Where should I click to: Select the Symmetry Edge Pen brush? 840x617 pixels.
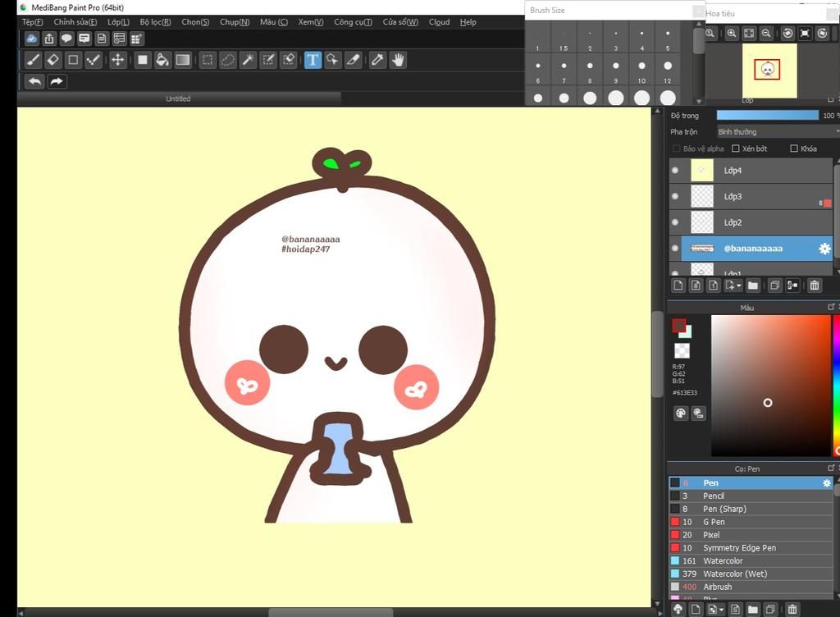pos(751,548)
